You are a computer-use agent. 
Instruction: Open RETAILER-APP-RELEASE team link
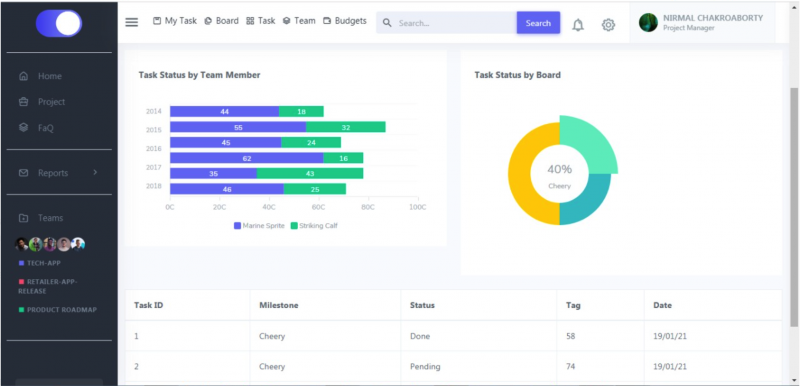(x=47, y=286)
